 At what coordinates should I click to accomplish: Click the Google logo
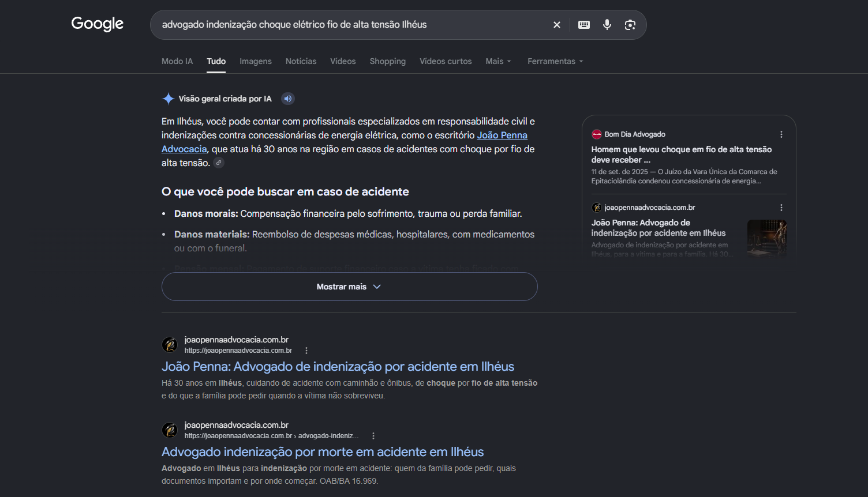point(98,24)
